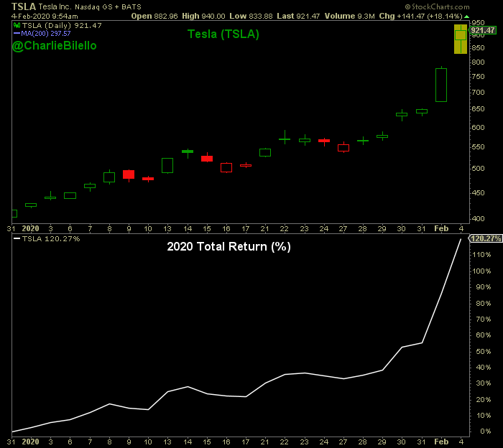
Task: Click the tall green Feb 3 candlestick
Action: [x=441, y=85]
